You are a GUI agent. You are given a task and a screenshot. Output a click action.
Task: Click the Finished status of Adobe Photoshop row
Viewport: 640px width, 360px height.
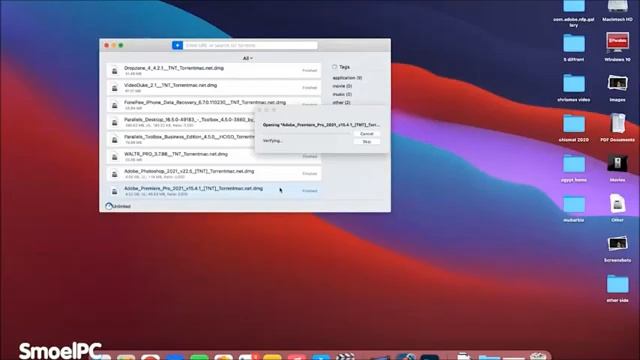click(309, 173)
